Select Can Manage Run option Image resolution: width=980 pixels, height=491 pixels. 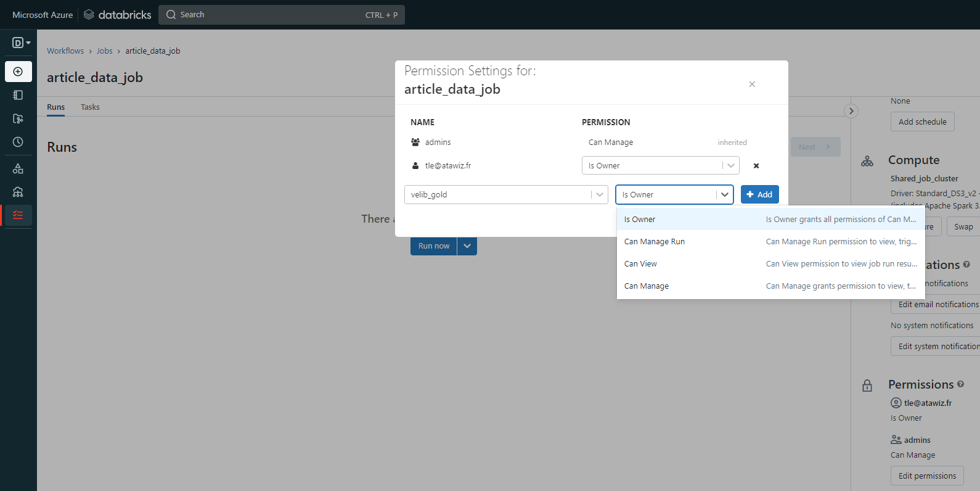click(x=655, y=242)
